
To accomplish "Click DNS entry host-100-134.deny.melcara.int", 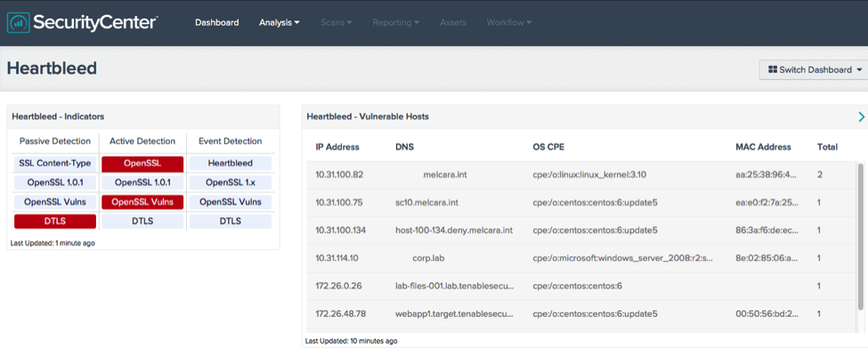I will click(x=454, y=231).
